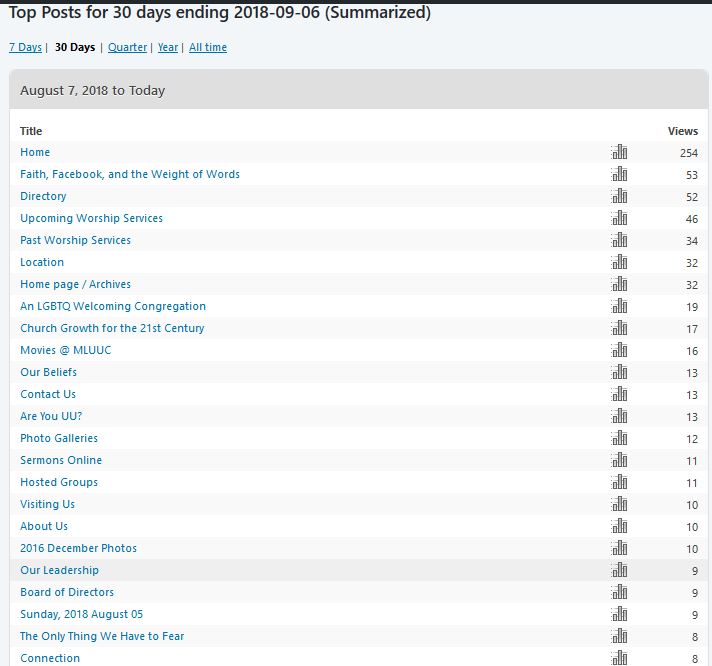Click stats chart icon for Connection row

619,658
